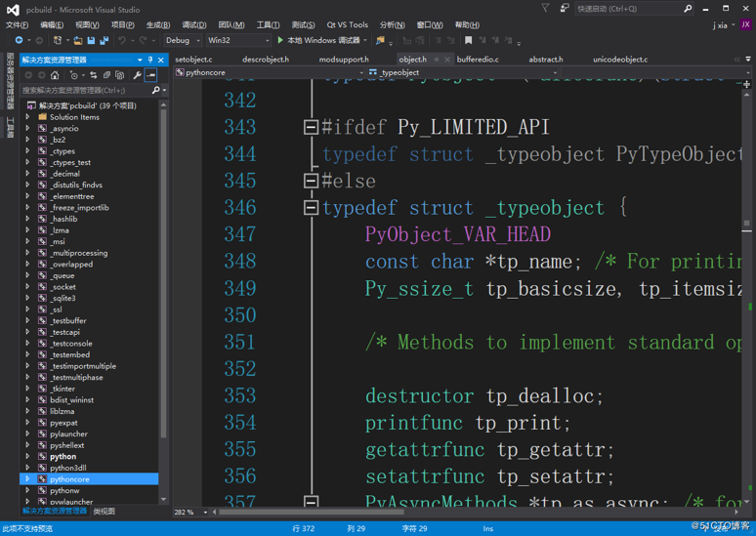Click the Solution Explorer vertical scrollbar
The height and width of the screenshot is (536, 756).
[x=163, y=272]
